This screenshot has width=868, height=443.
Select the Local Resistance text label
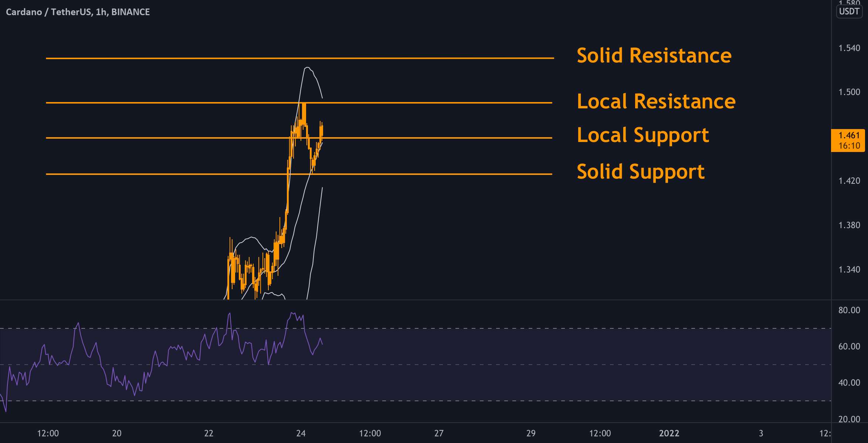(656, 101)
